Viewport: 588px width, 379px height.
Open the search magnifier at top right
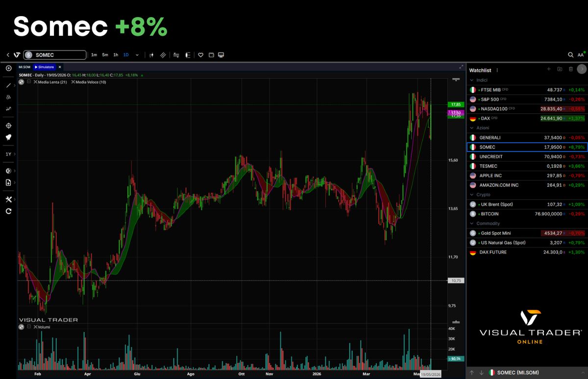pyautogui.click(x=570, y=55)
